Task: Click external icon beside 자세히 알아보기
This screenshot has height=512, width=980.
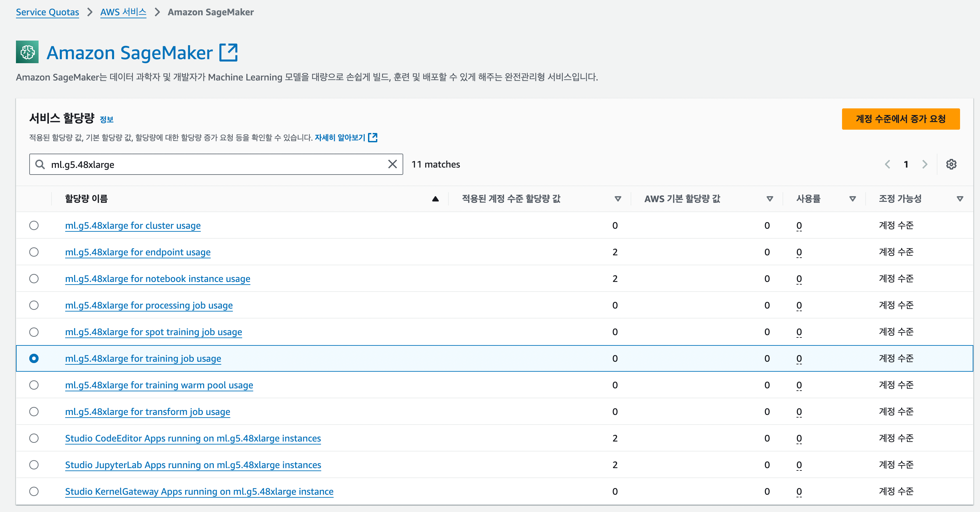Action: [373, 137]
